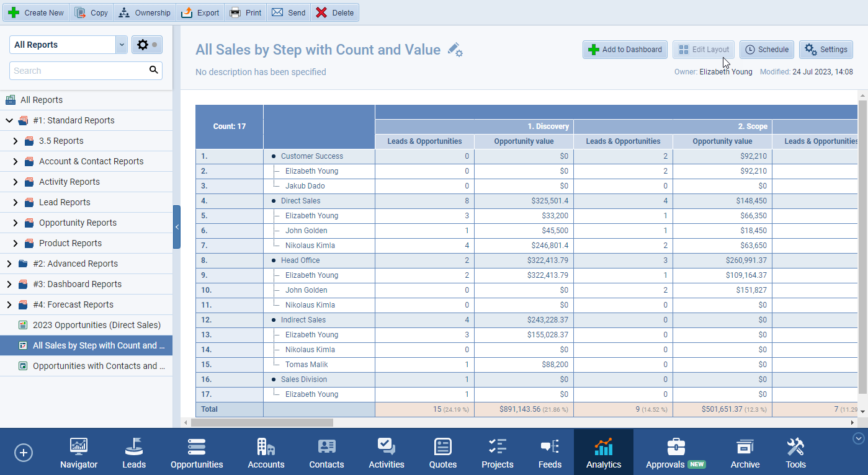Open the All Reports dropdown
Screen dimensions: 868x475
tap(122, 45)
